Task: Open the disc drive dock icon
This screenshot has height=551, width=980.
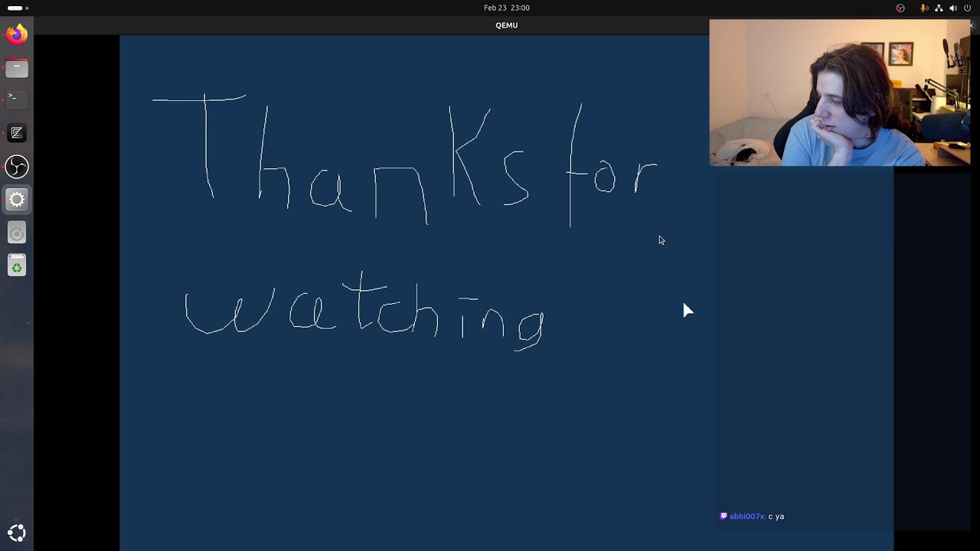Action: pyautogui.click(x=17, y=233)
